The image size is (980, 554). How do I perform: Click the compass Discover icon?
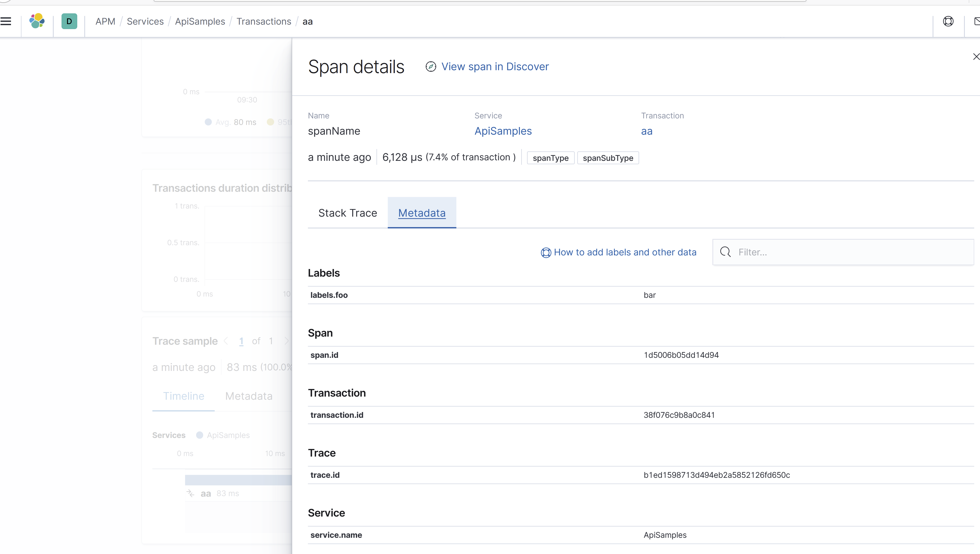(x=431, y=67)
